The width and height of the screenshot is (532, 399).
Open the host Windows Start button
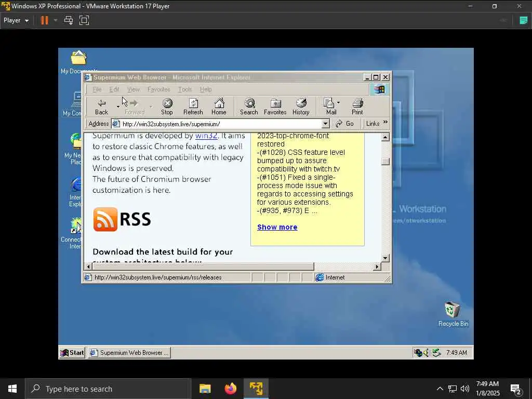[x=12, y=389]
